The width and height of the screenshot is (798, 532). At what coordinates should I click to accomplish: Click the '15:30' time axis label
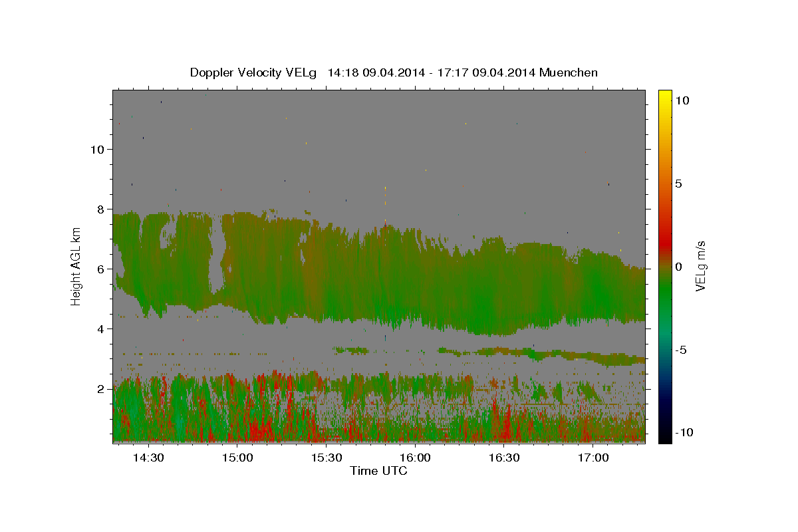tap(327, 458)
